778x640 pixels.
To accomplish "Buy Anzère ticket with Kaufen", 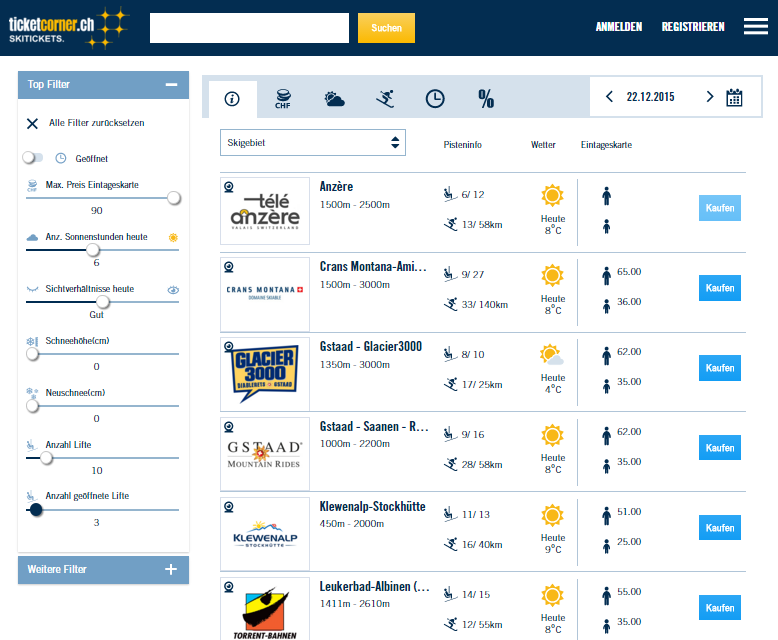I will (x=719, y=208).
